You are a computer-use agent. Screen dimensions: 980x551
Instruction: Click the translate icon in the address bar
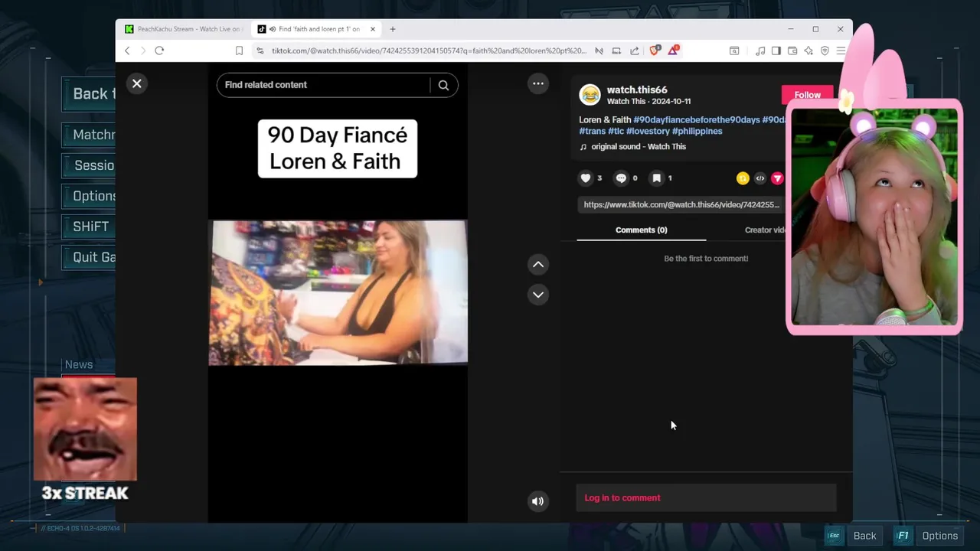(x=599, y=51)
